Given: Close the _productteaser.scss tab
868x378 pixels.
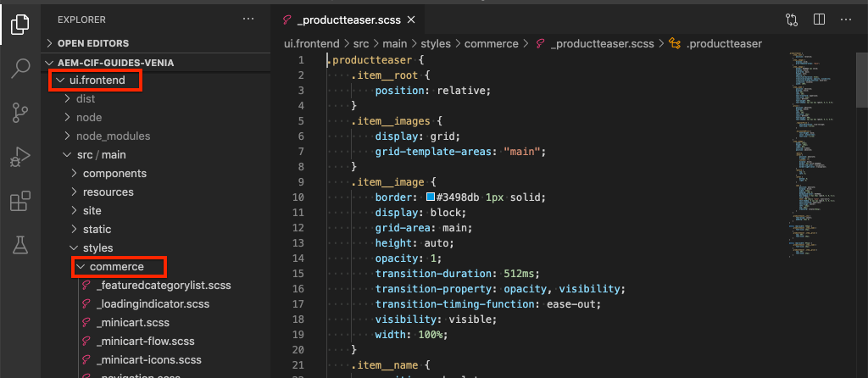Looking at the screenshot, I should [x=411, y=20].
